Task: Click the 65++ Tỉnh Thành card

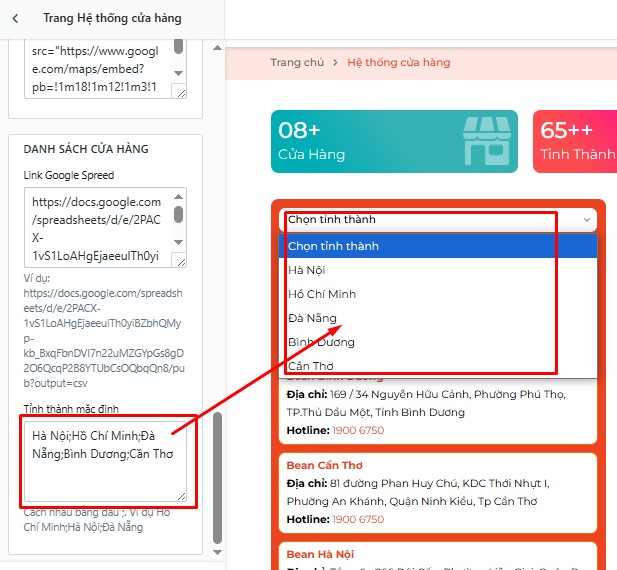Action: (x=575, y=141)
